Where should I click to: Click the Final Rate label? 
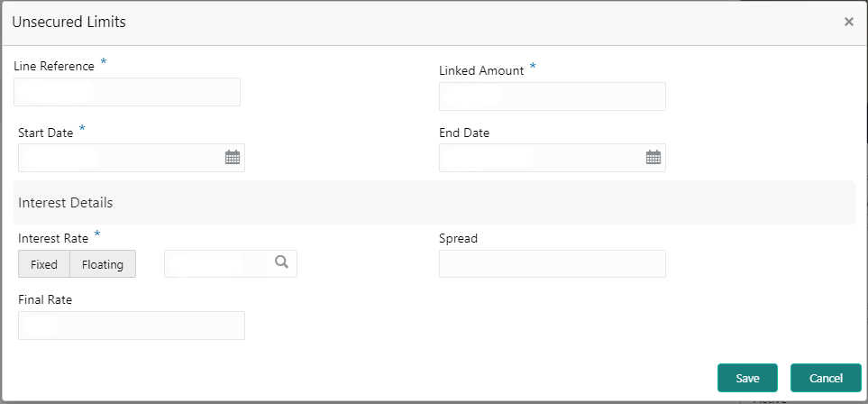[44, 299]
